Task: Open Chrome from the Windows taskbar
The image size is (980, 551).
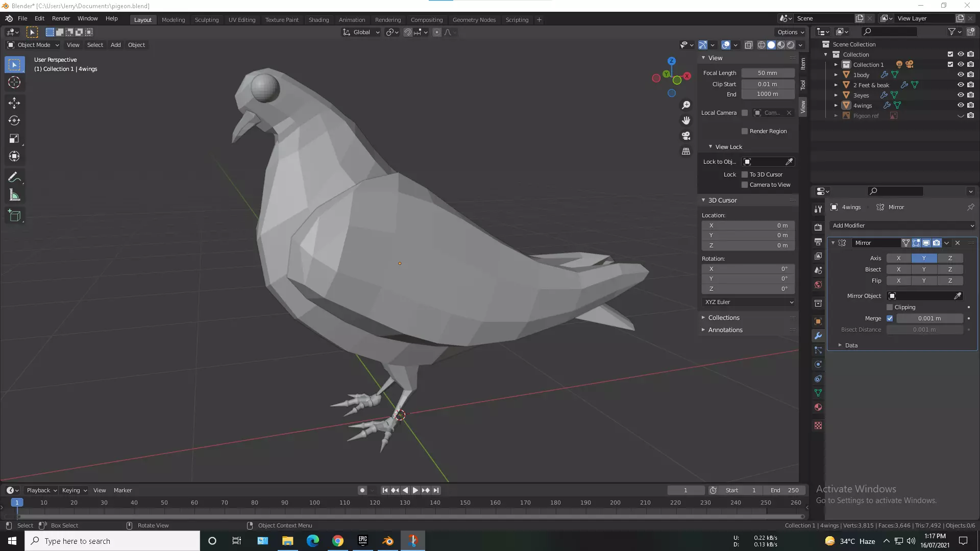Action: click(x=338, y=541)
